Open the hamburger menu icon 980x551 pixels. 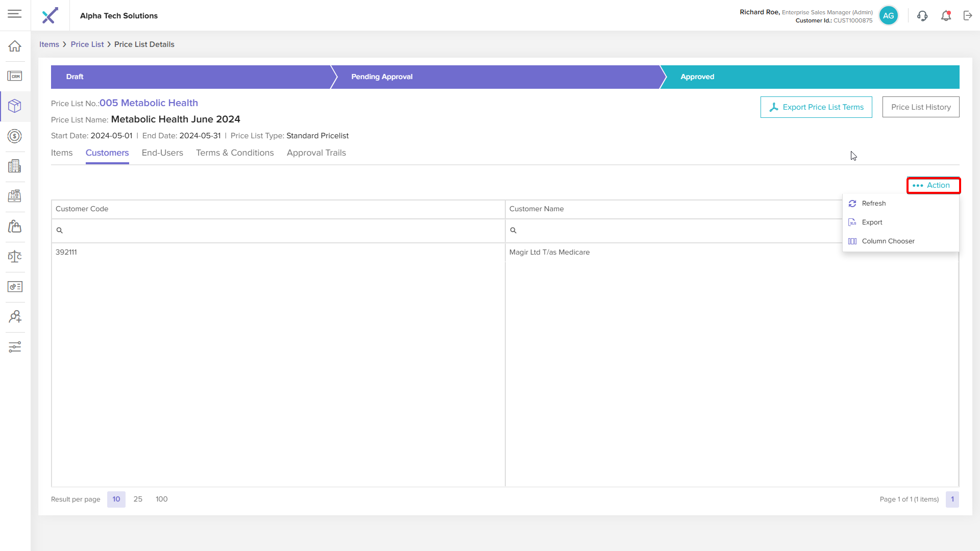point(15,14)
